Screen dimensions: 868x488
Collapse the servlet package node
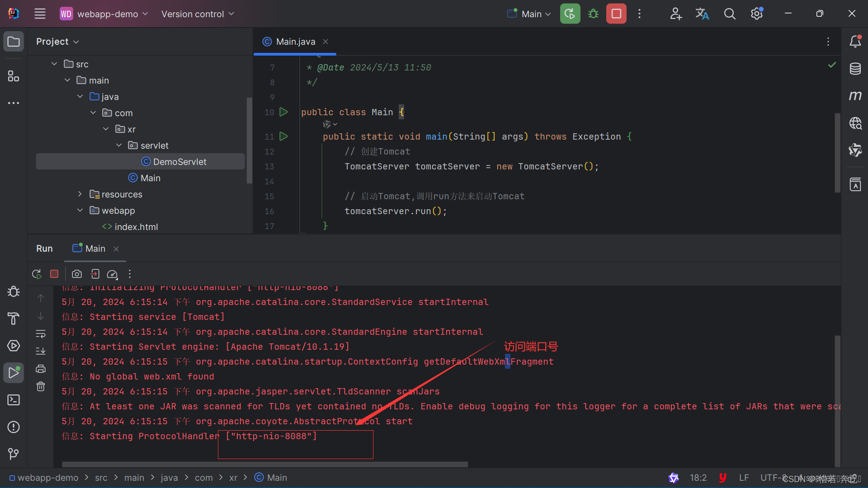coord(119,145)
